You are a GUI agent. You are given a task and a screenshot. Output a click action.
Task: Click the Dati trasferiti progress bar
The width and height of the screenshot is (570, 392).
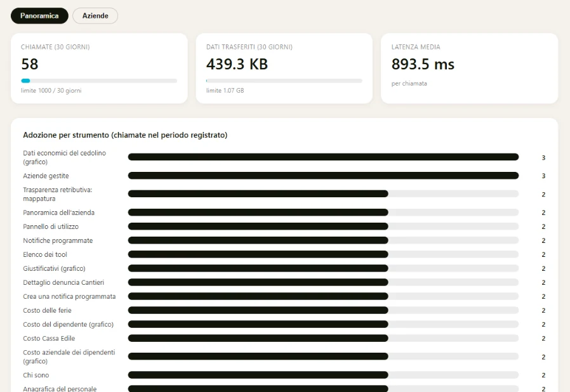click(x=284, y=81)
